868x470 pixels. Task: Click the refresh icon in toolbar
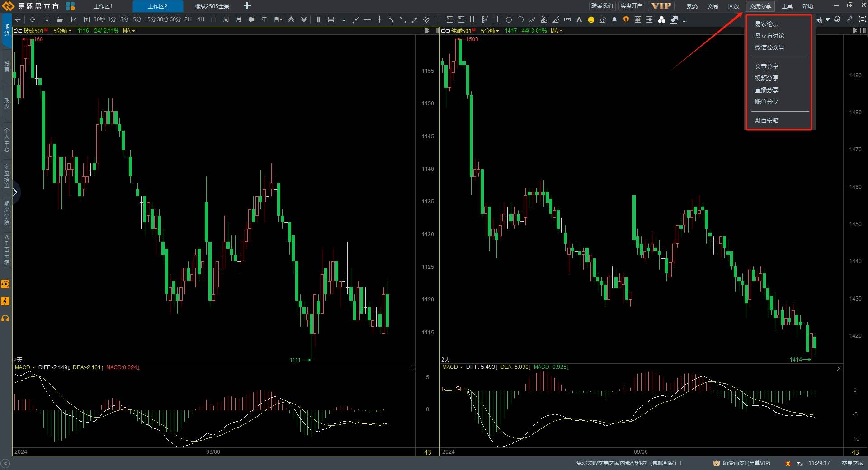click(x=33, y=19)
